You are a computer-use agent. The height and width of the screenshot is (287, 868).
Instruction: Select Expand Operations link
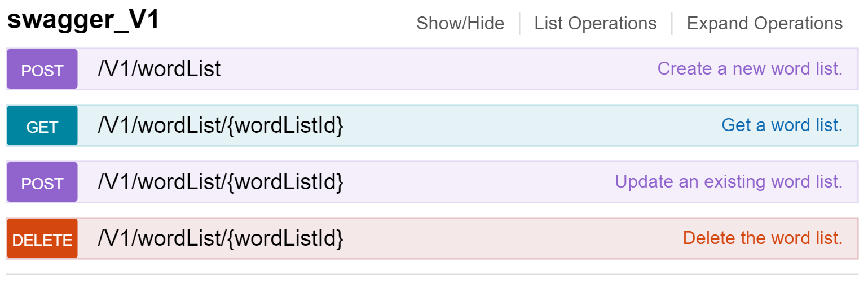click(765, 24)
